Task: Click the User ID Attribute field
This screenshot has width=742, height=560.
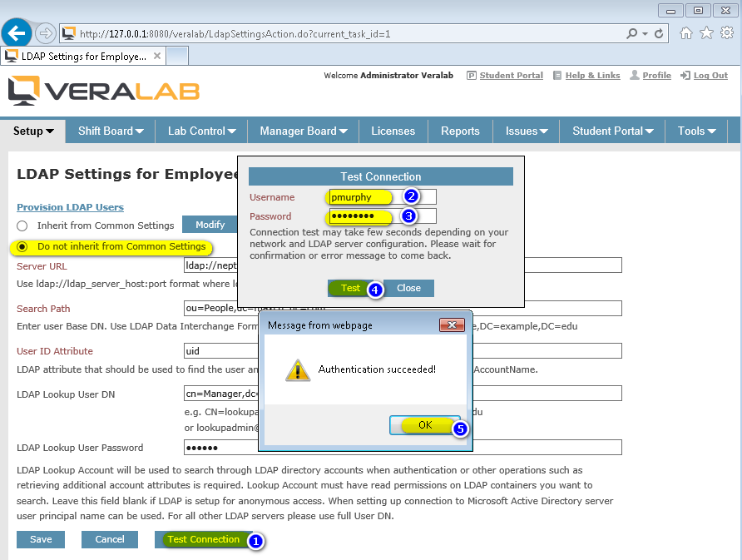Action: point(403,351)
